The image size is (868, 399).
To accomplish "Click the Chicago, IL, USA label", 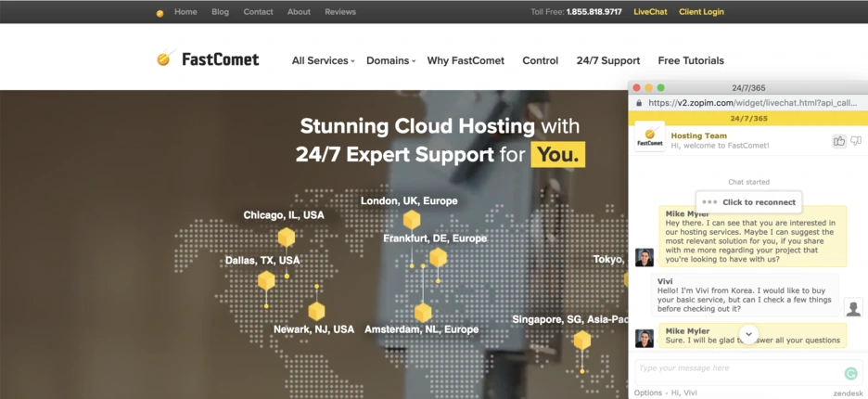I will [x=284, y=215].
